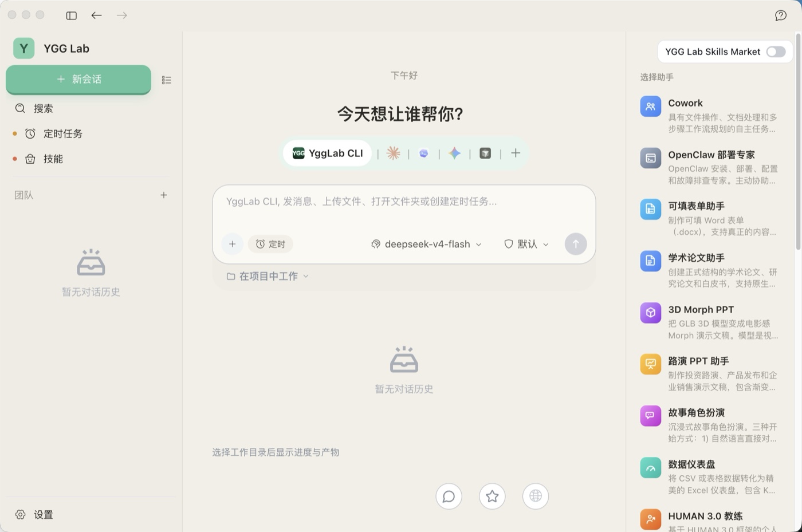This screenshot has height=532, width=802.
Task: Click the globe round button
Action: point(536,496)
